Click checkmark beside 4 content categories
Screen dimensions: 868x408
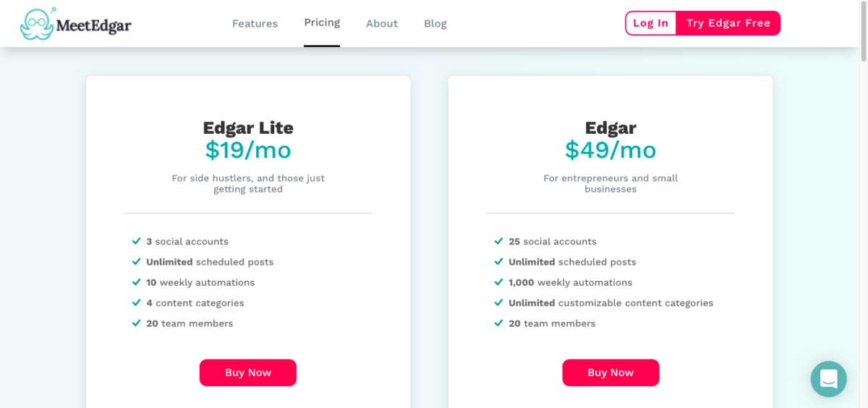click(x=136, y=302)
